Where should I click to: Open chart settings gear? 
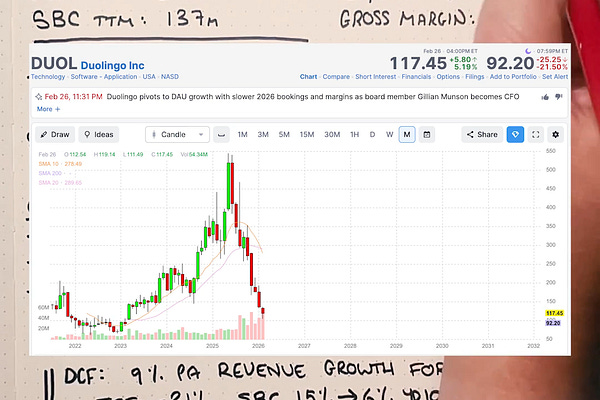point(556,135)
